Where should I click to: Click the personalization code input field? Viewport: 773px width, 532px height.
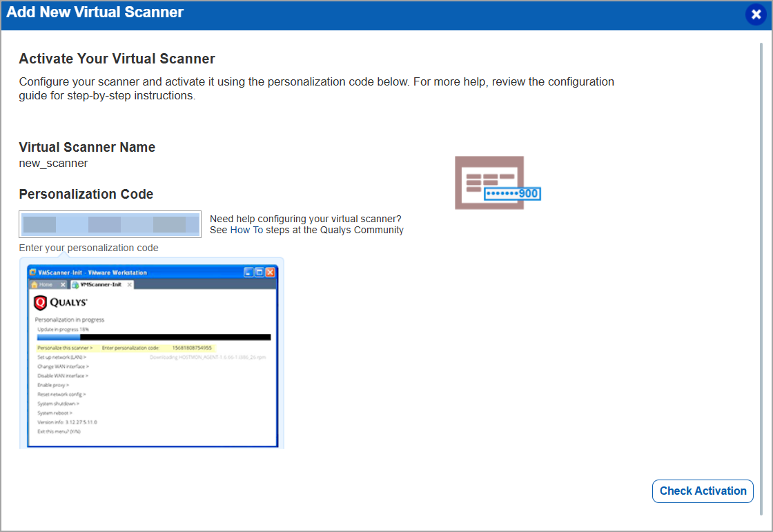(110, 224)
